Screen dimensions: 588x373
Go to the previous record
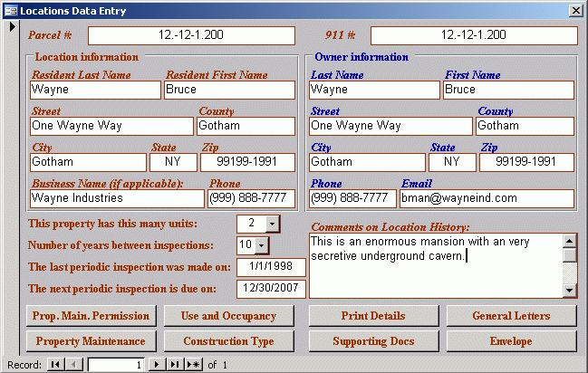[x=74, y=364]
